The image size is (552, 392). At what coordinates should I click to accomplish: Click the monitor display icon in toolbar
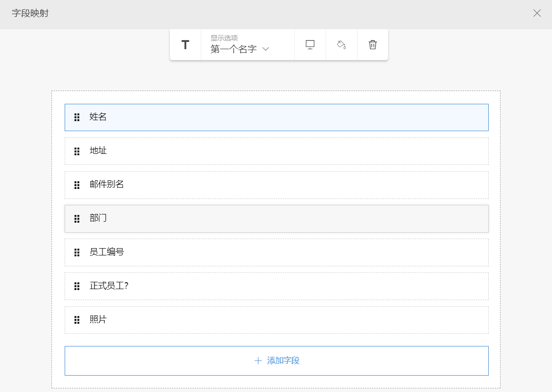coord(310,45)
